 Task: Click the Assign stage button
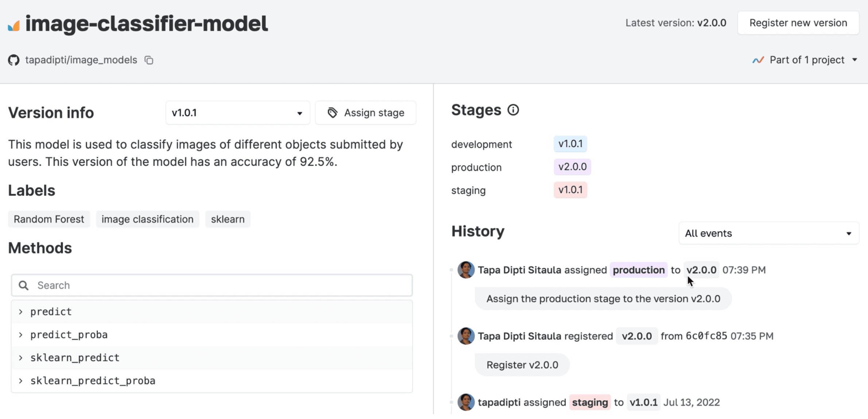(x=366, y=113)
